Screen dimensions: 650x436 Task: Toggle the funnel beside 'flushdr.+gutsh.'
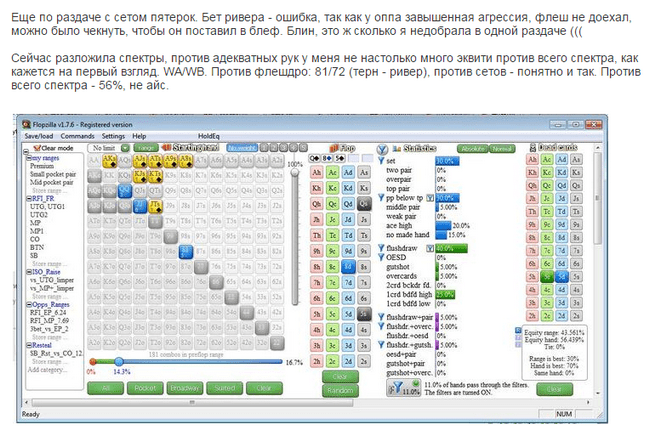[381, 345]
